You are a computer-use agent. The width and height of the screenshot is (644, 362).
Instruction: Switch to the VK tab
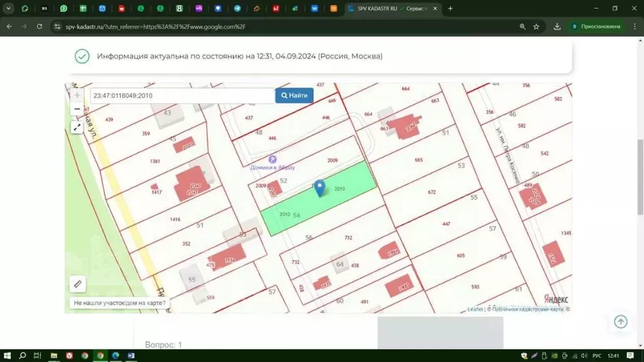(x=314, y=8)
